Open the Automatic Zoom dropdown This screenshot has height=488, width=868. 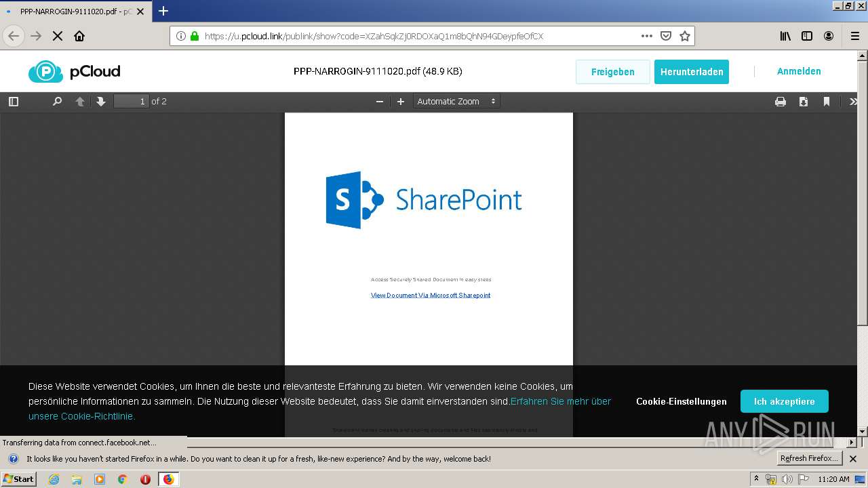click(456, 102)
